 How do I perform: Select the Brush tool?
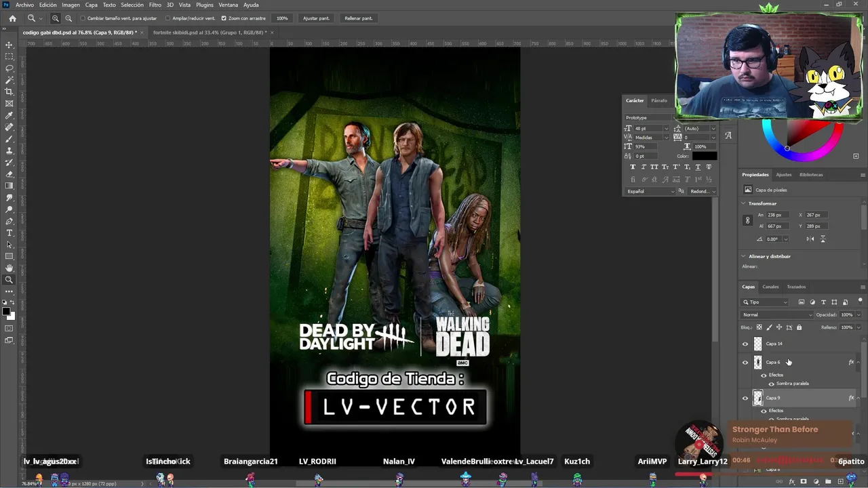tap(9, 139)
